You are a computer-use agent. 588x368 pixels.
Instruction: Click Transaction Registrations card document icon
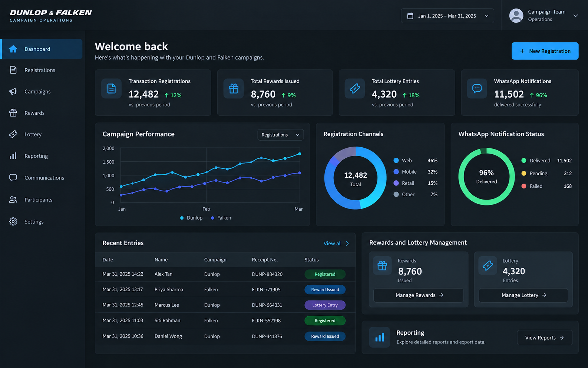pos(112,88)
